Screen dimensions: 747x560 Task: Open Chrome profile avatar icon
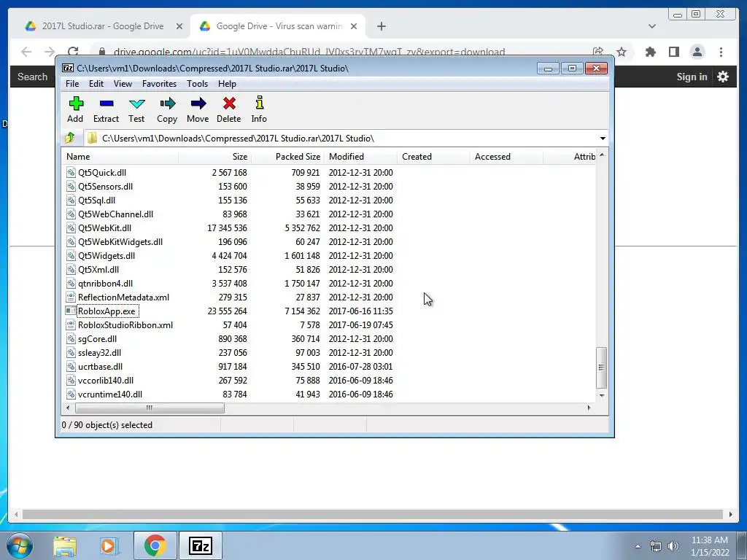[x=697, y=52]
